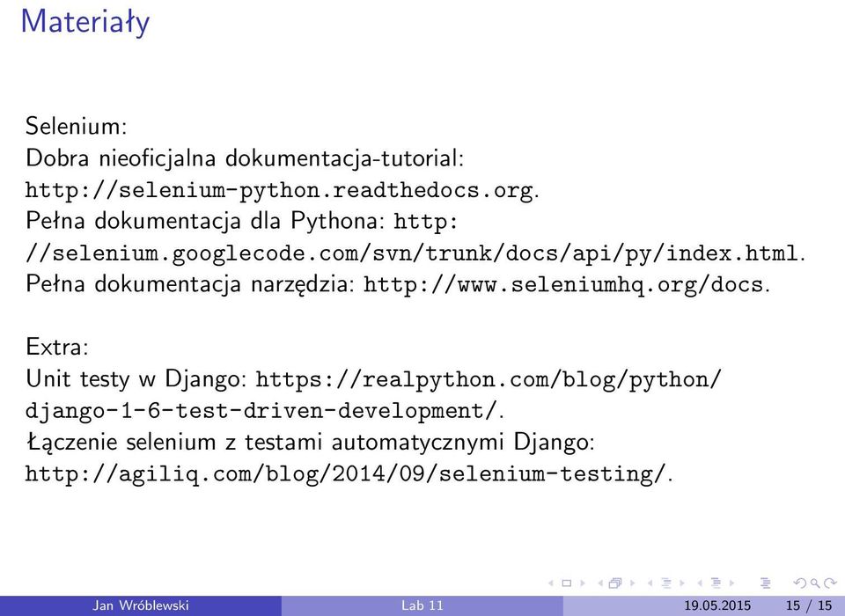Click the next subsection arrow
Image resolution: width=845 pixels, height=616 pixels.
tap(682, 583)
